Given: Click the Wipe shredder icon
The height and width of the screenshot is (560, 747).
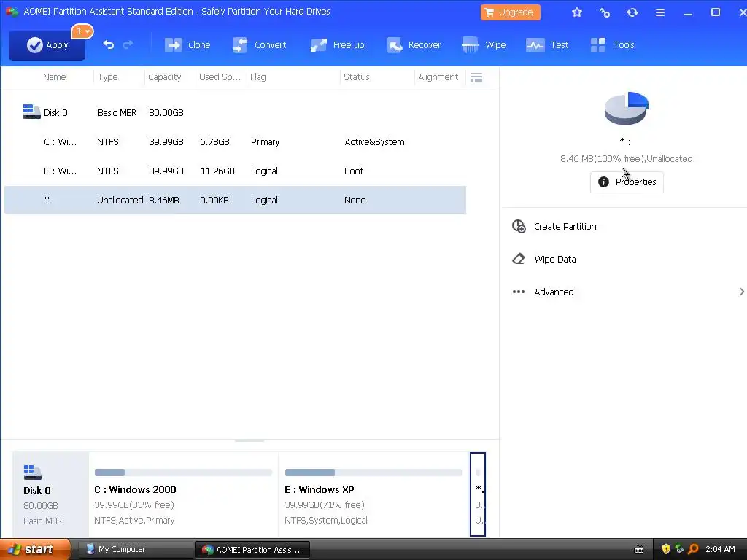Looking at the screenshot, I should [x=471, y=45].
